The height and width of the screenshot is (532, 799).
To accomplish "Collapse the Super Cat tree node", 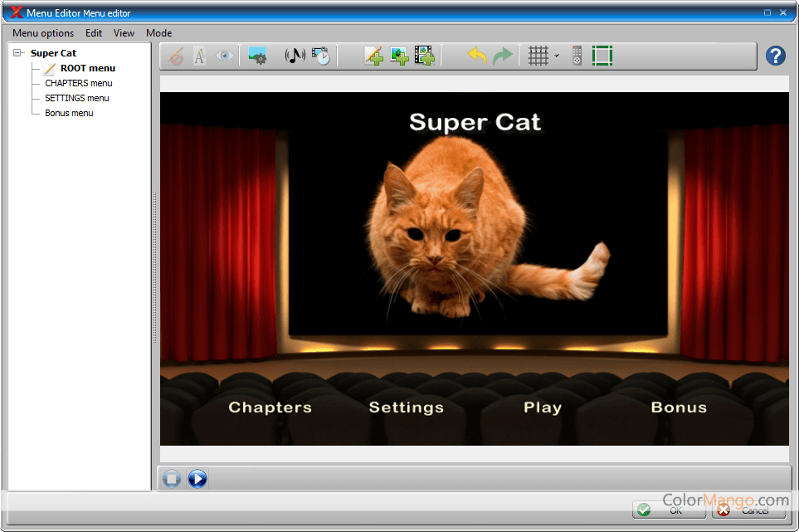I will [x=18, y=53].
